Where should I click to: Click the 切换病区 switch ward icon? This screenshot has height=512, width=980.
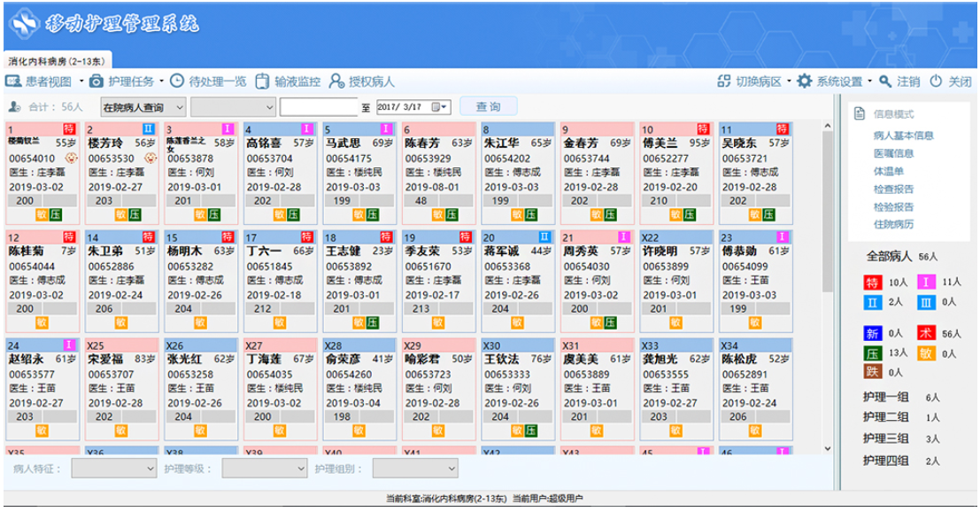coord(724,81)
